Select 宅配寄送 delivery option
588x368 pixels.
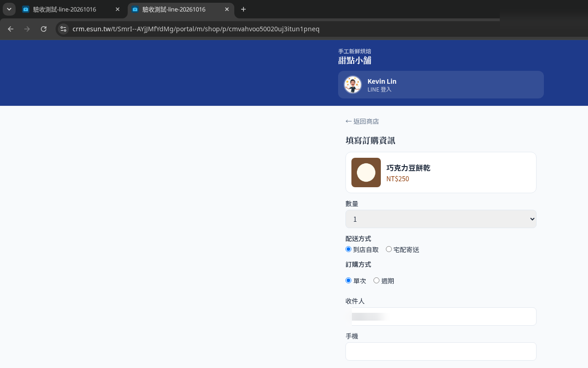[389, 249]
